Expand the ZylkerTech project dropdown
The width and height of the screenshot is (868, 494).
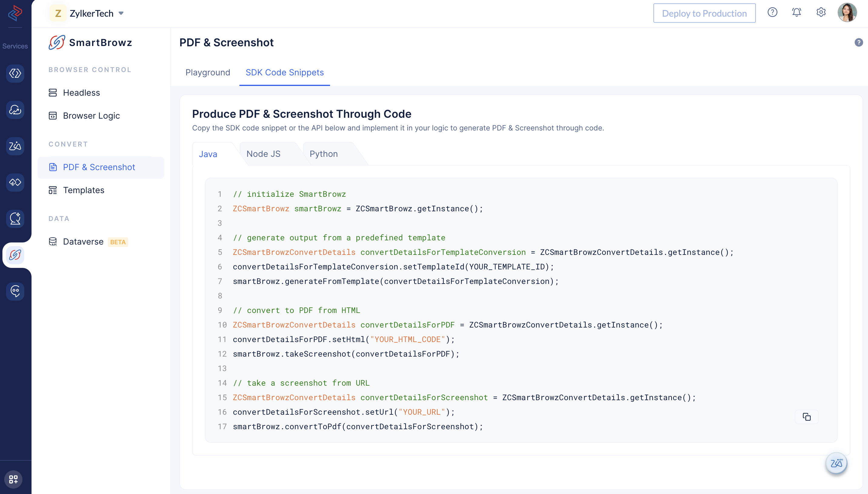(121, 14)
